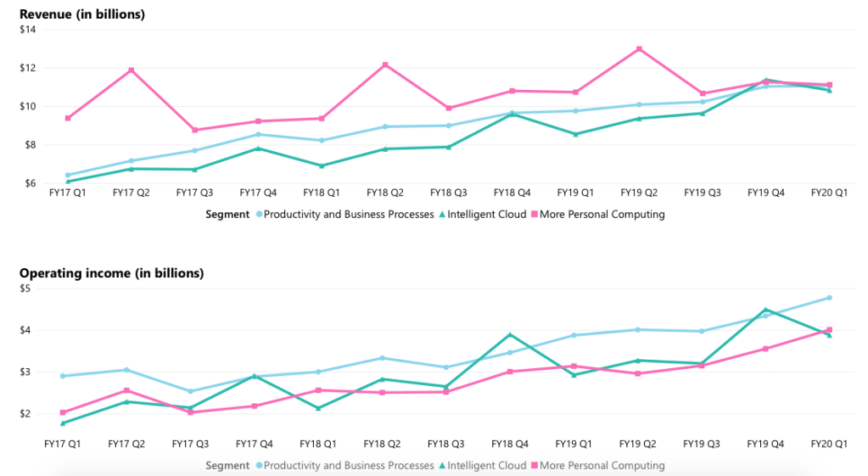Click Intelligent Cloud triangle marker in revenue legend
The height and width of the screenshot is (476, 868).
(441, 215)
